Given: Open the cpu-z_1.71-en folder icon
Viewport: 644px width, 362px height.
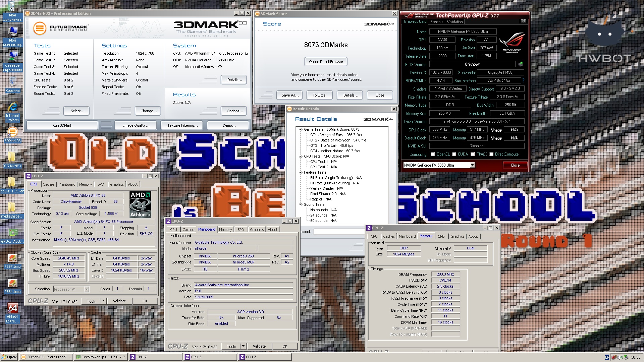Looking at the screenshot, I should pos(12,185).
